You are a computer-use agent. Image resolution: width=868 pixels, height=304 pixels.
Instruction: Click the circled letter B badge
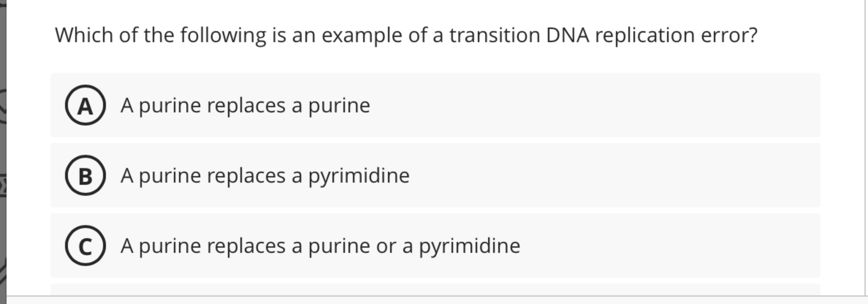[85, 176]
